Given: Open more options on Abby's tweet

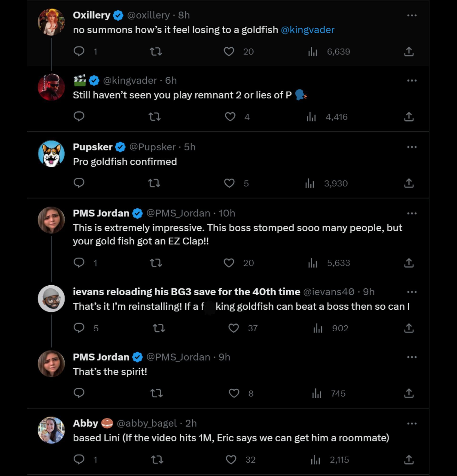Looking at the screenshot, I should [412, 423].
